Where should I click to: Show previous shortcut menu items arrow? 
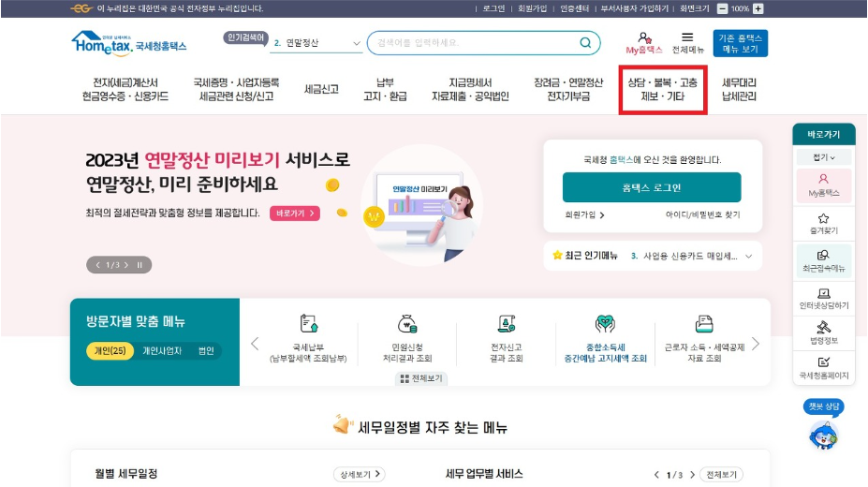point(255,344)
